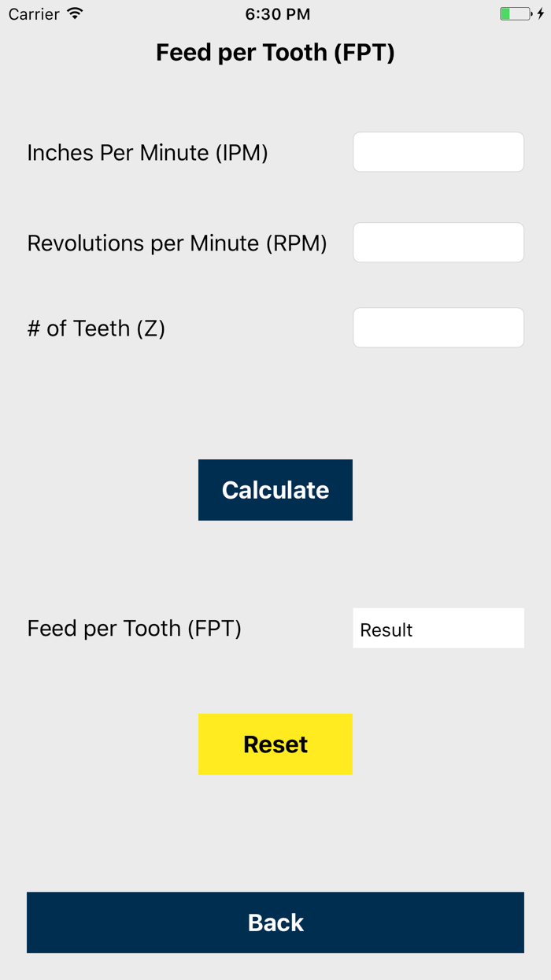Tap the Back button at the bottom

275,922
